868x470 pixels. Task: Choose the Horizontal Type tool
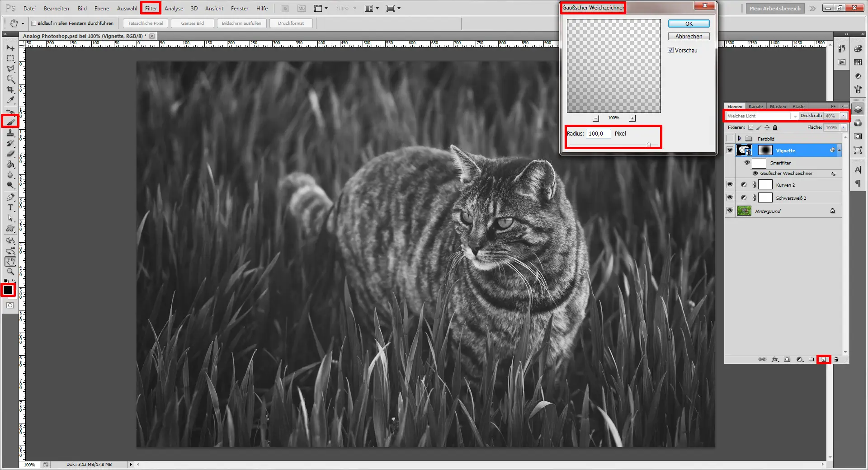tap(10, 208)
